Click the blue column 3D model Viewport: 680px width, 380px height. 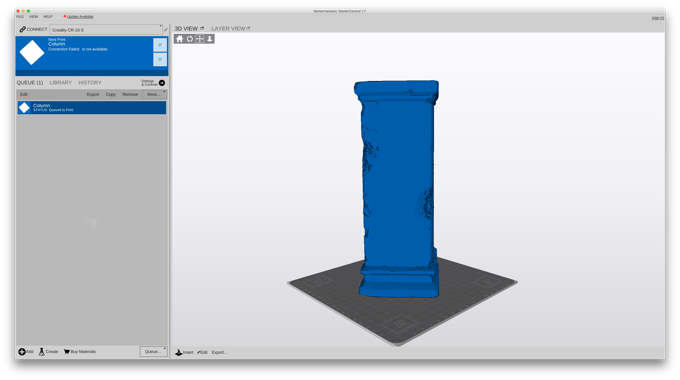point(398,189)
